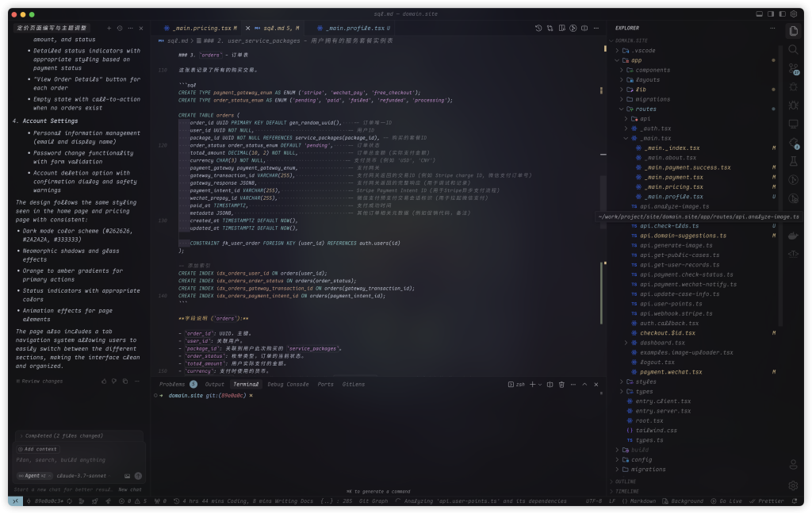Screen dimensions: 812x514
Task: Click the send arrow in the chat input
Action: pyautogui.click(x=138, y=476)
